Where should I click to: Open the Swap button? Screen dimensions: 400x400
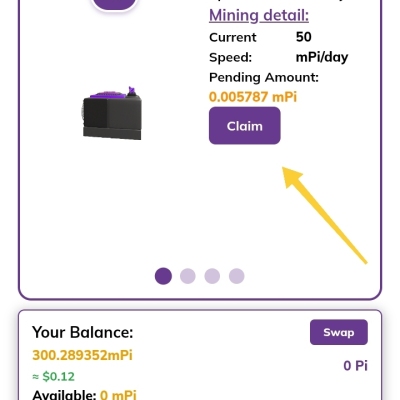pyautogui.click(x=339, y=332)
